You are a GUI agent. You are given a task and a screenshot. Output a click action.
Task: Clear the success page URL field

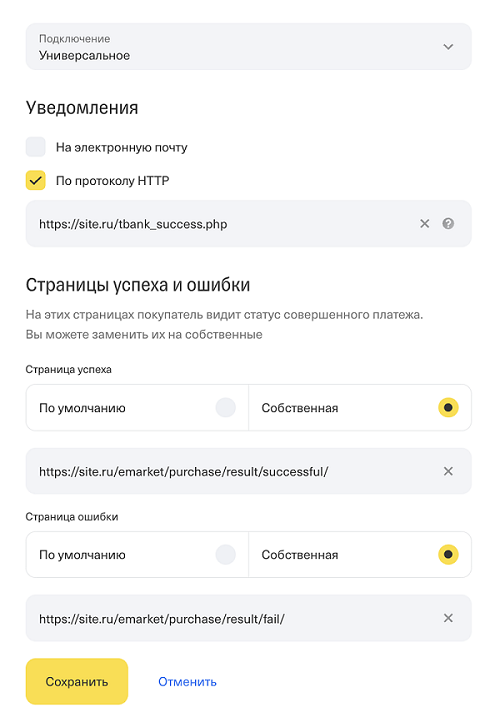[448, 471]
